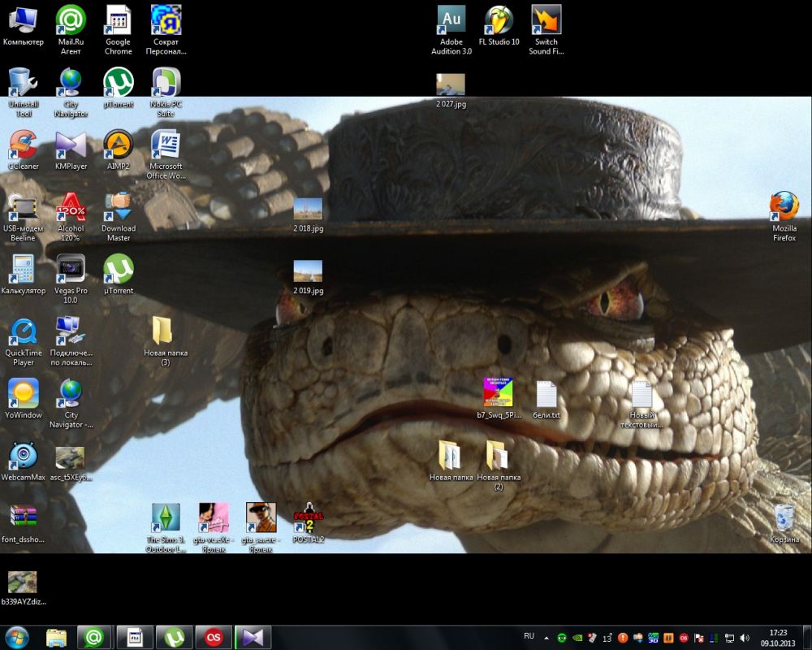Launch CCleaner from the desktop
This screenshot has height=650, width=812.
[24, 150]
